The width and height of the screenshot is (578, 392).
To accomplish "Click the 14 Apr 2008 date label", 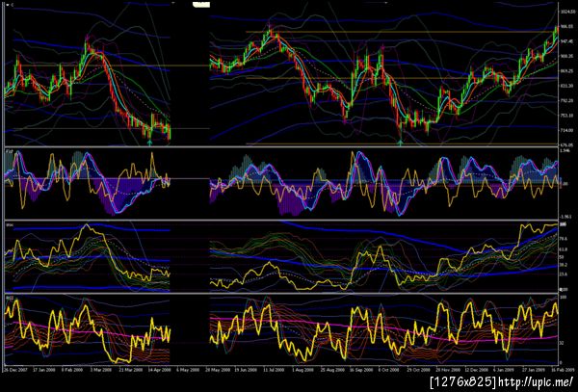I will point(159,369).
